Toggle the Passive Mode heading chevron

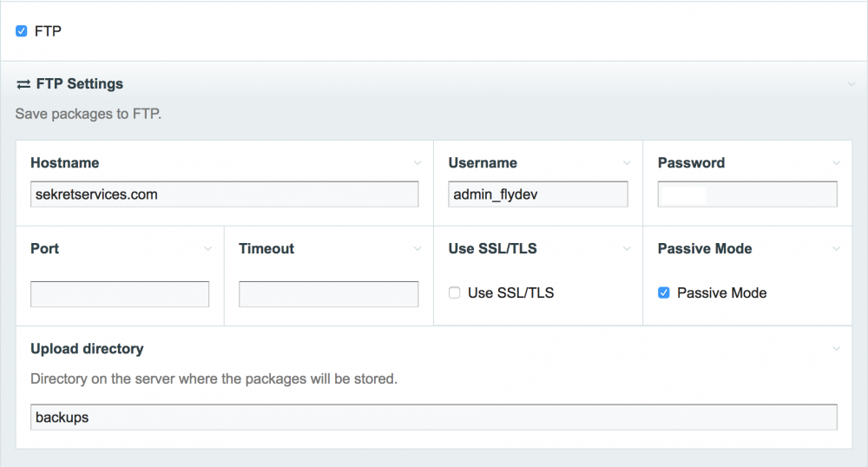point(836,249)
